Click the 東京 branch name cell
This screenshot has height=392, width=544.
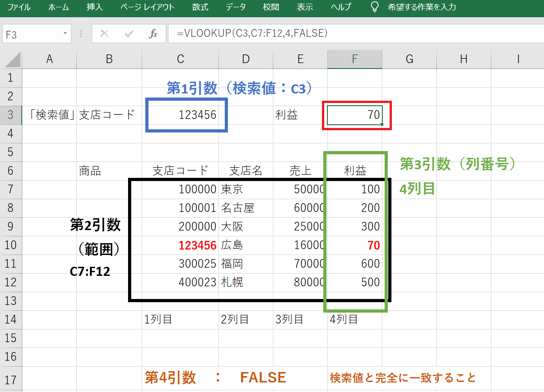(246, 189)
